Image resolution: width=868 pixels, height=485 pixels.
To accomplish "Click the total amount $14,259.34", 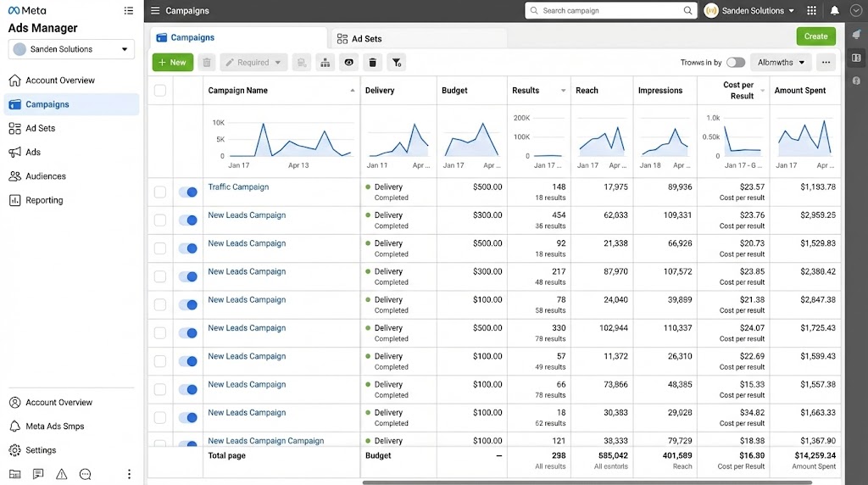I will click(815, 455).
